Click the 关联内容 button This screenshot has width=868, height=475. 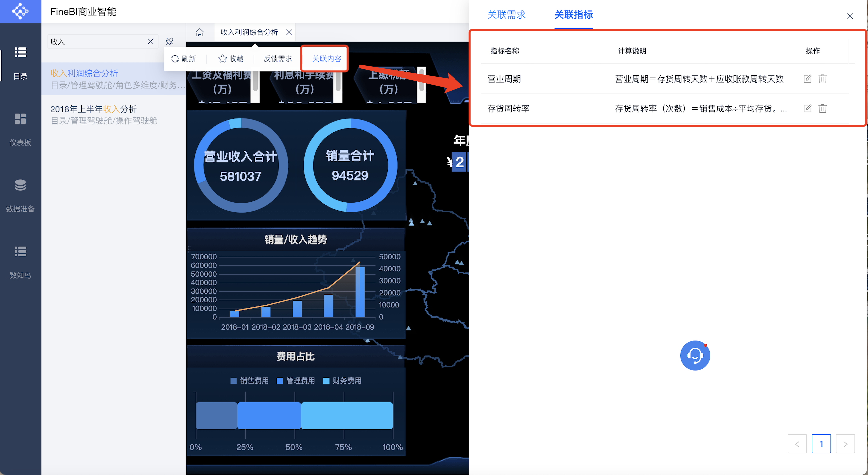[x=326, y=59]
